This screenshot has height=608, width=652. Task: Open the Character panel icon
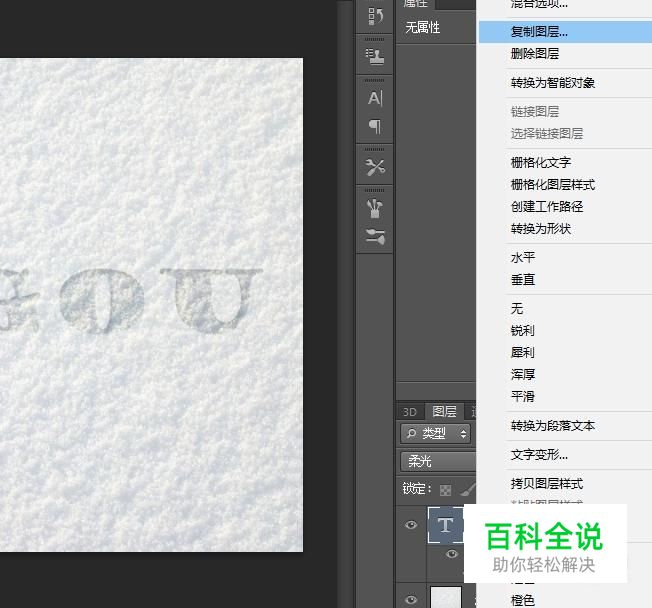[x=375, y=98]
